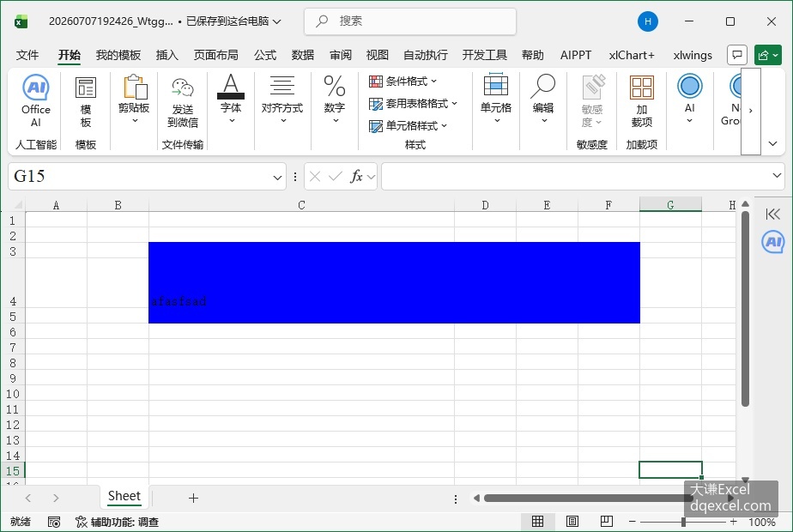Switch to the xlwings tab
Viewport: 793px width, 532px height.
click(x=693, y=55)
